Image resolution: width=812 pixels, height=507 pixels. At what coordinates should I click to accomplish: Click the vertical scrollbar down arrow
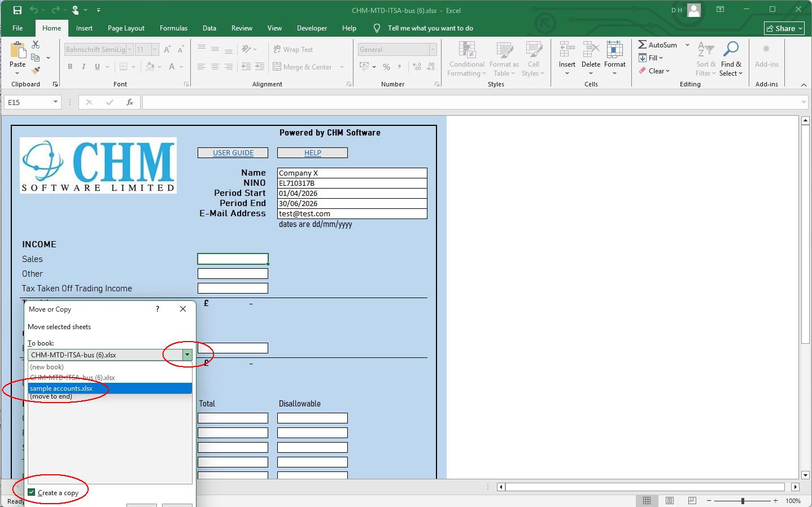(x=806, y=475)
